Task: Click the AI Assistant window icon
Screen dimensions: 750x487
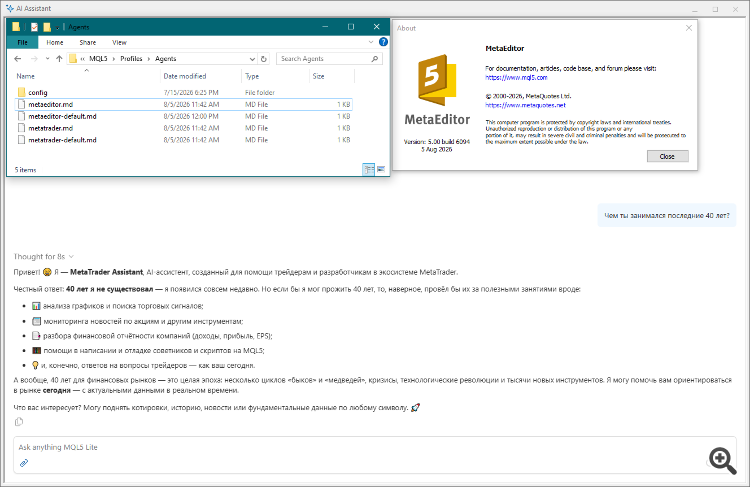Action: point(10,9)
